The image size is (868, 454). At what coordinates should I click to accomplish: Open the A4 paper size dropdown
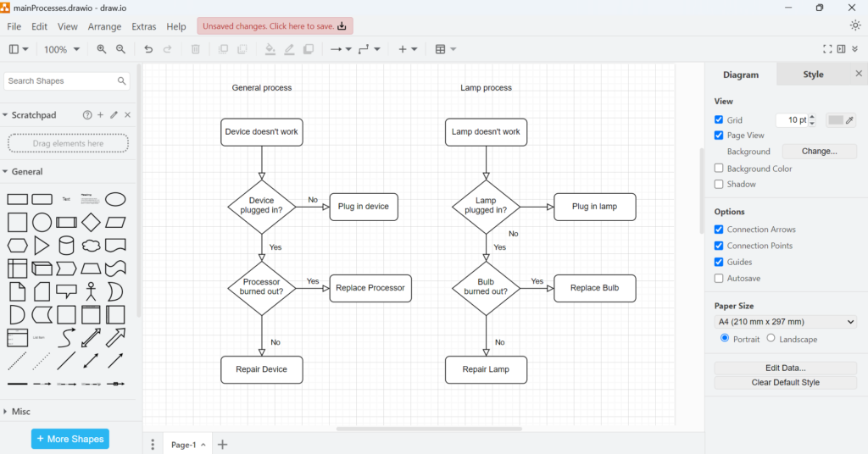pyautogui.click(x=786, y=322)
